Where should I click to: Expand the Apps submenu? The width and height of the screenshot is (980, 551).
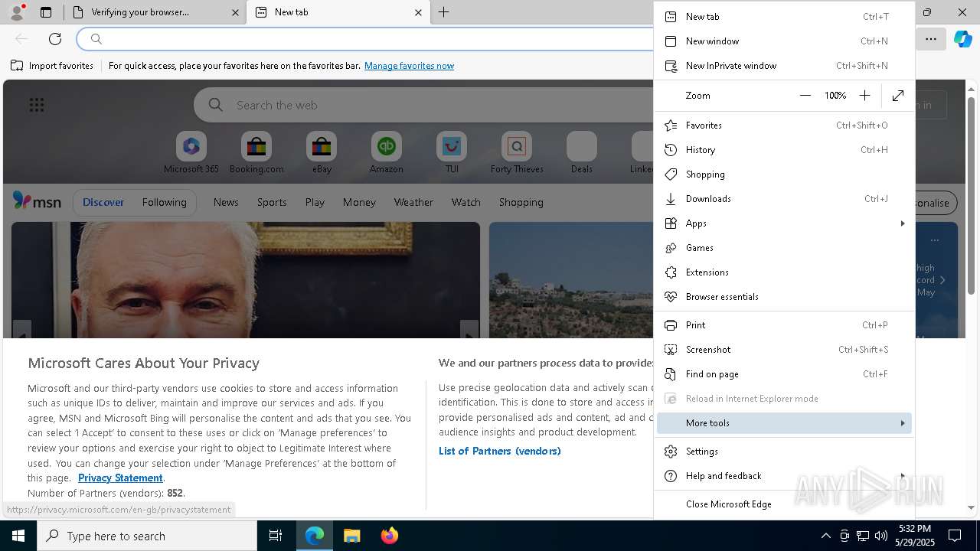pos(784,223)
